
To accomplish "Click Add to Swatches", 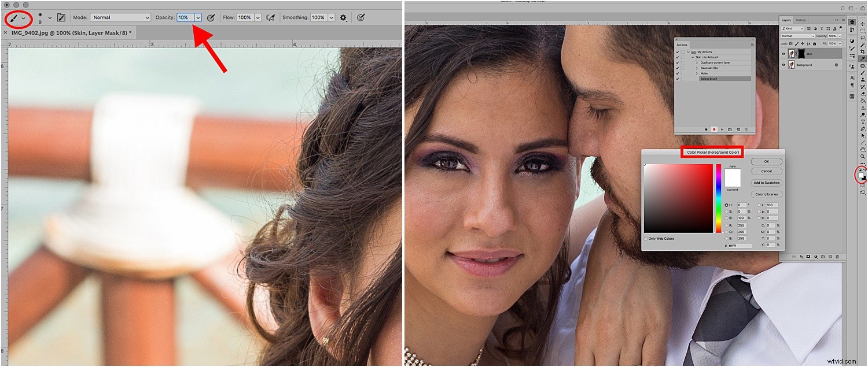I will (x=766, y=183).
